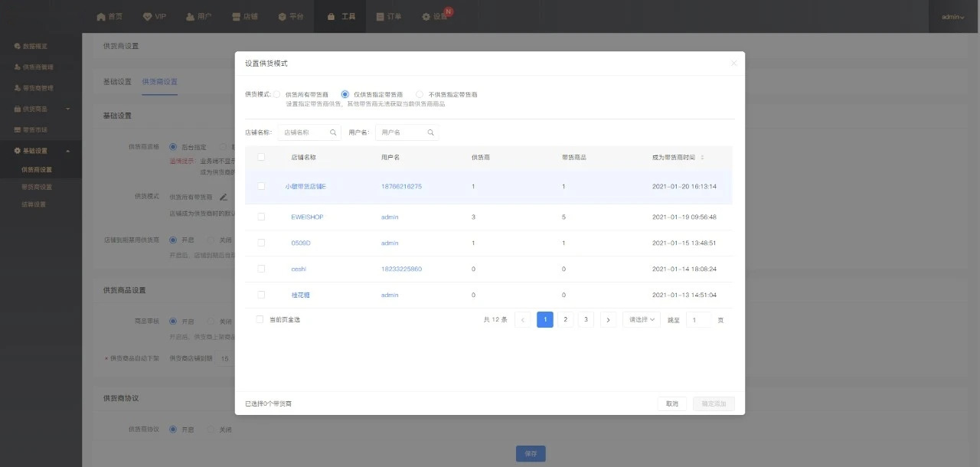Select 不供货指定带货商 radio option
This screenshot has height=467, width=980.
coord(420,94)
